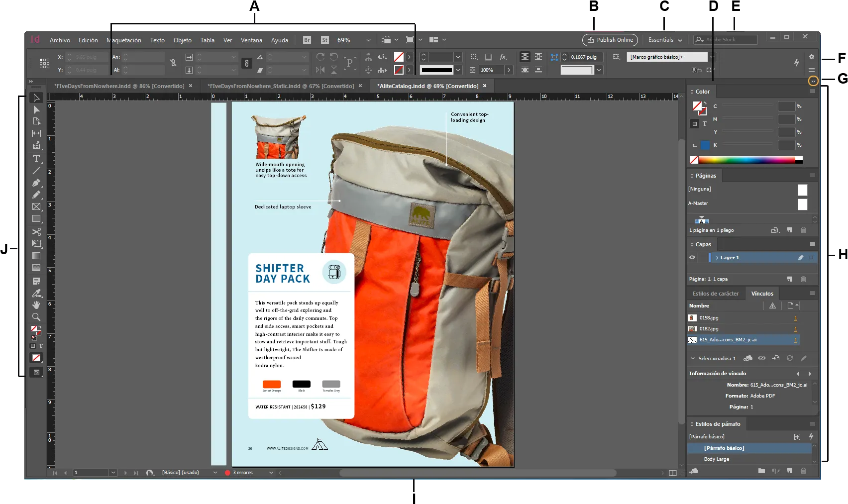Select the Scissors tool
This screenshot has width=848, height=504.
tap(36, 232)
